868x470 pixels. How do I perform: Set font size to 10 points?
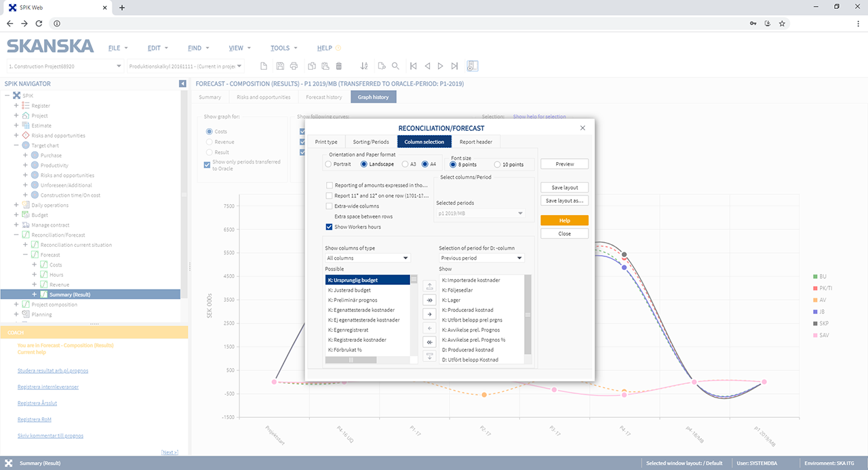(498, 165)
